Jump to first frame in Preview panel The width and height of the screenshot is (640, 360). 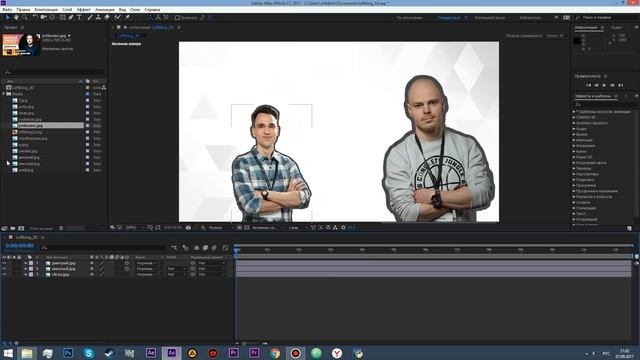(588, 85)
